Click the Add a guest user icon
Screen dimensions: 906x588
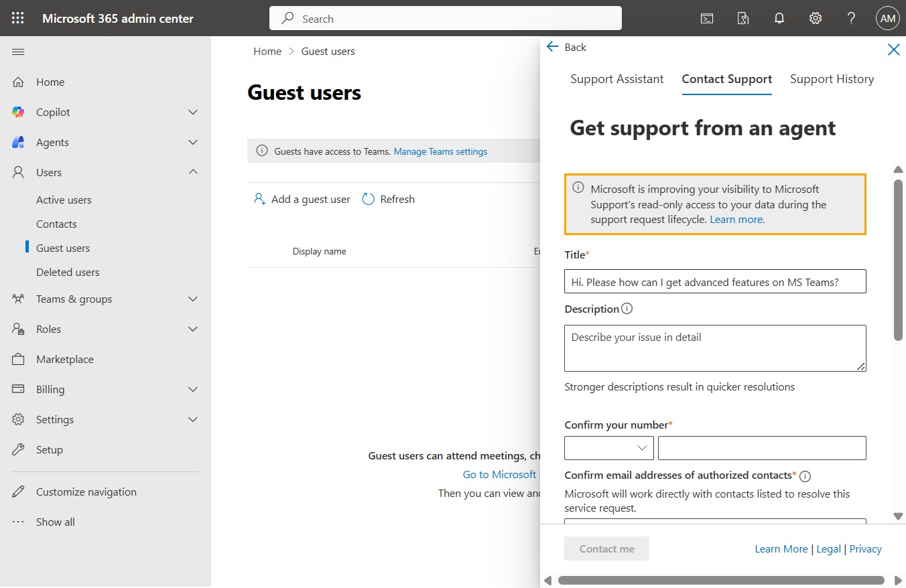click(259, 199)
